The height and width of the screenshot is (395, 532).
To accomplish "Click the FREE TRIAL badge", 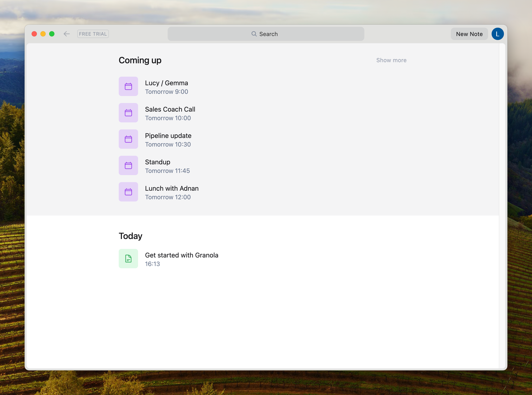I will click(93, 34).
